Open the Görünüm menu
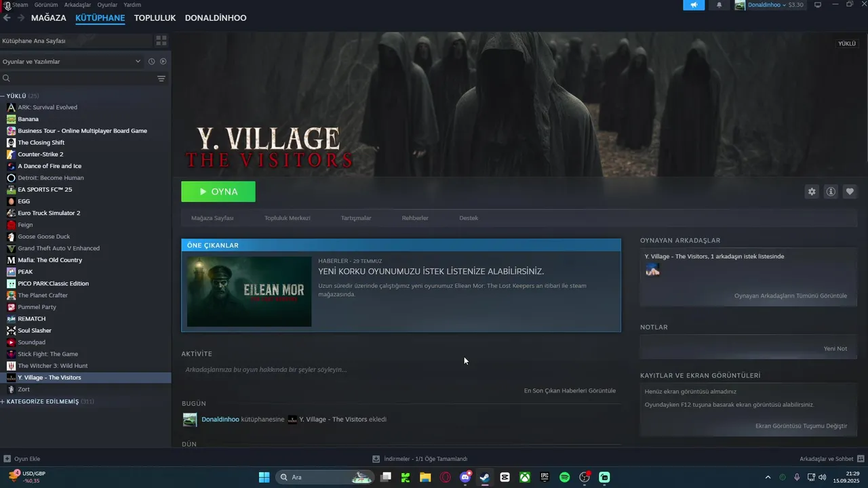The height and width of the screenshot is (488, 868). click(x=46, y=5)
